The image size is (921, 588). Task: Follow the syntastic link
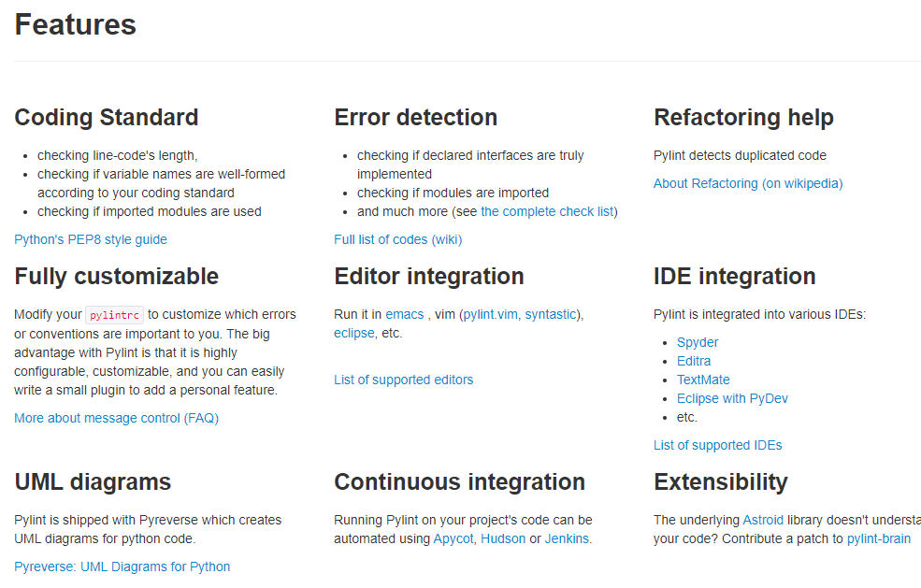pyautogui.click(x=551, y=314)
